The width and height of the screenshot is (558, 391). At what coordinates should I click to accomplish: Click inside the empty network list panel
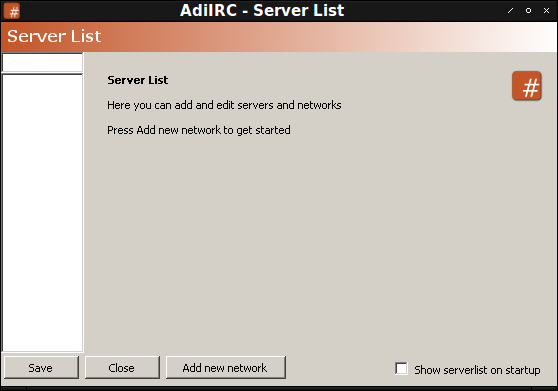(x=42, y=213)
